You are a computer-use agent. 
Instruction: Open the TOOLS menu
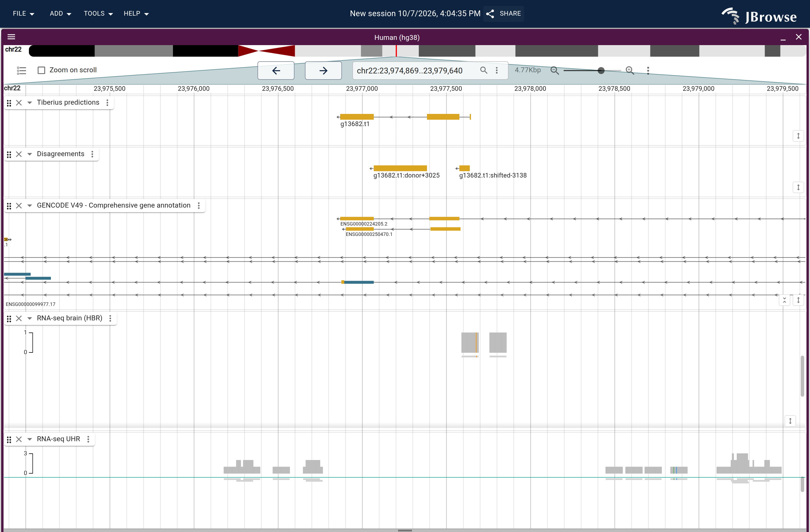point(98,14)
